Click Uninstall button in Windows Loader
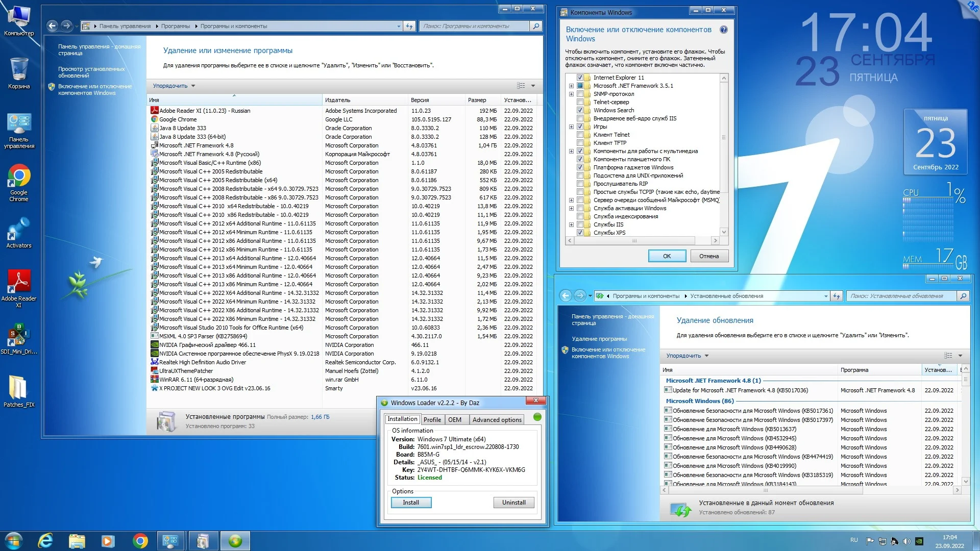This screenshot has height=551, width=980. click(x=513, y=503)
